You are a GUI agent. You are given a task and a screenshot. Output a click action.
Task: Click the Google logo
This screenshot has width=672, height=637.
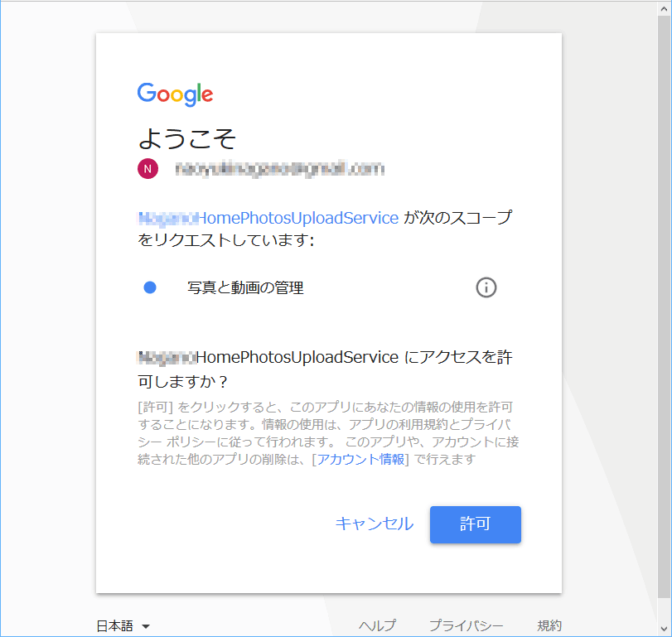click(x=175, y=94)
